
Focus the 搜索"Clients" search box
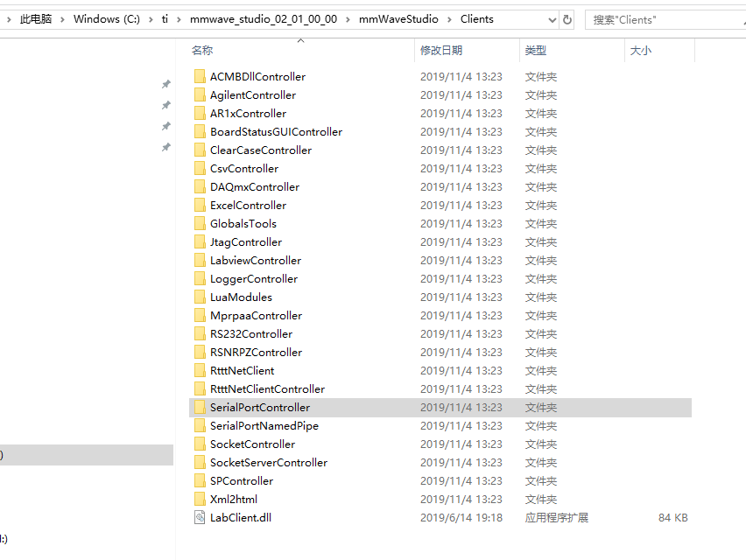[665, 20]
